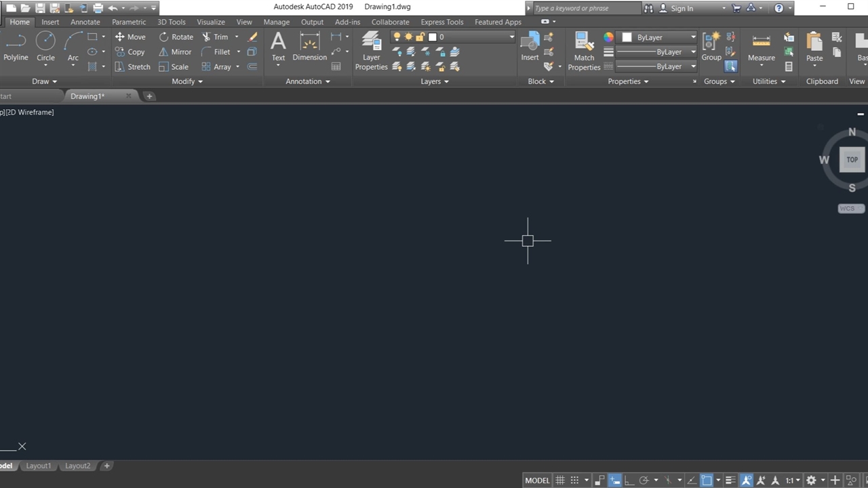Open the Layout1 tab

(39, 466)
